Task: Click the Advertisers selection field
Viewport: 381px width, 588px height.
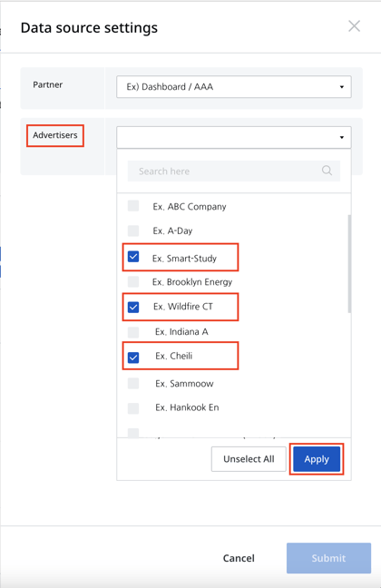Action: click(x=234, y=137)
